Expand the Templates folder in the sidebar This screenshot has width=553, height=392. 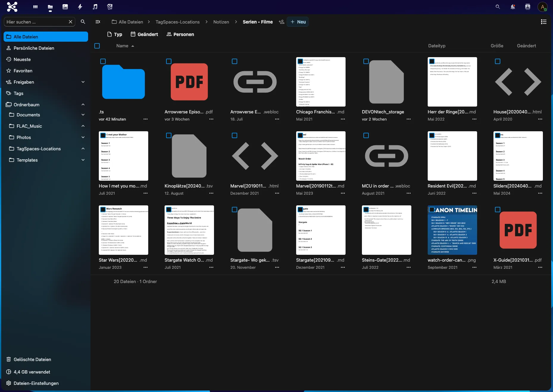(x=83, y=160)
